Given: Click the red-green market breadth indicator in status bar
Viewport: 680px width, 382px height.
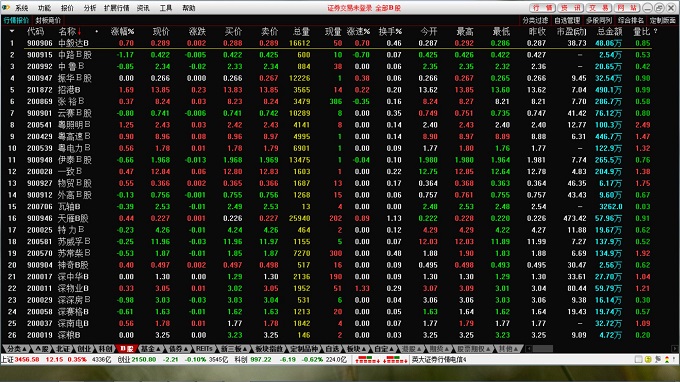Looking at the screenshot, I should click(380, 359).
